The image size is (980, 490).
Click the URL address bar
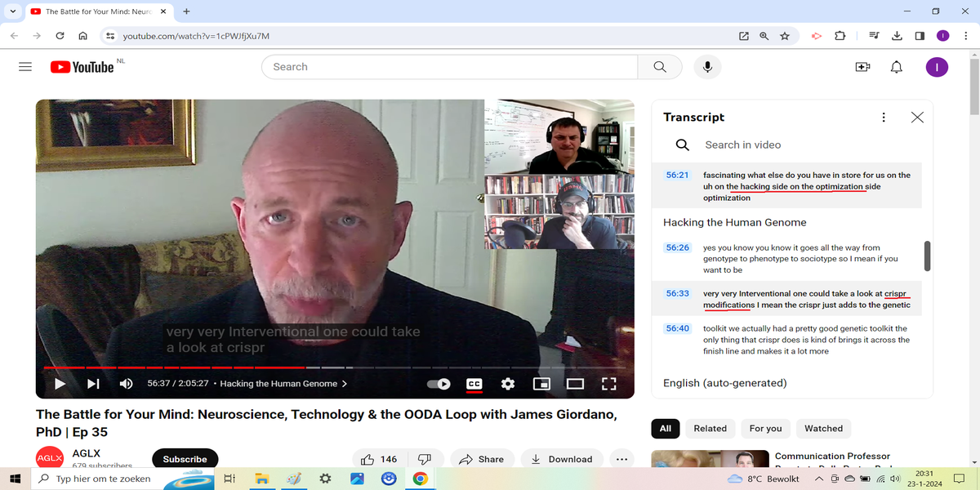(x=425, y=36)
